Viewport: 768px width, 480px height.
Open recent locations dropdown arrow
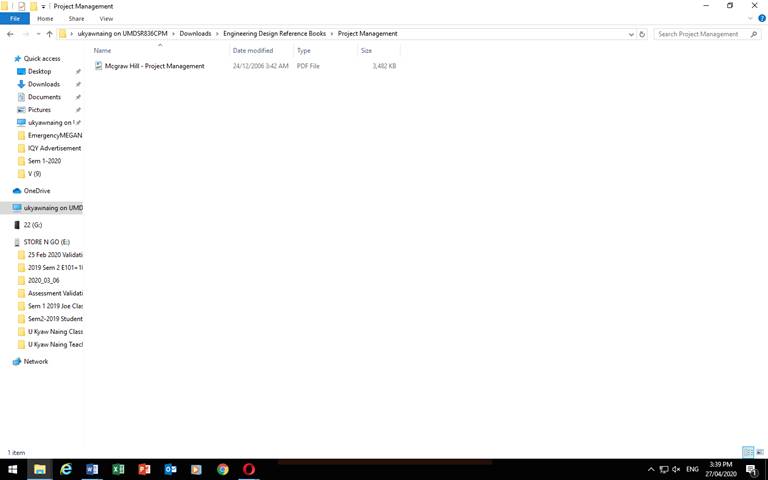click(x=38, y=34)
